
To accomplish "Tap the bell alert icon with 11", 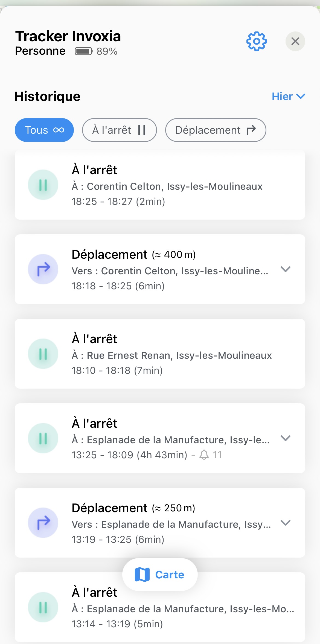I will (204, 455).
